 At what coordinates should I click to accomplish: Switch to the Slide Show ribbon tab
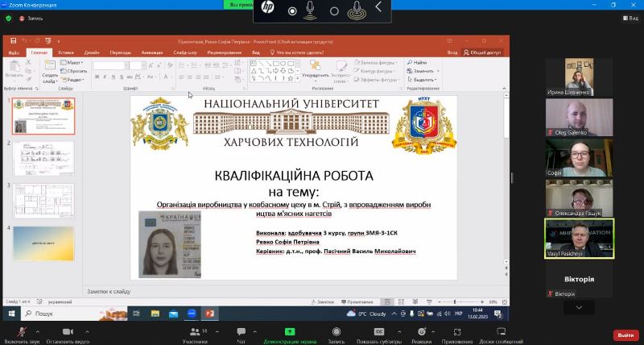[x=185, y=52]
